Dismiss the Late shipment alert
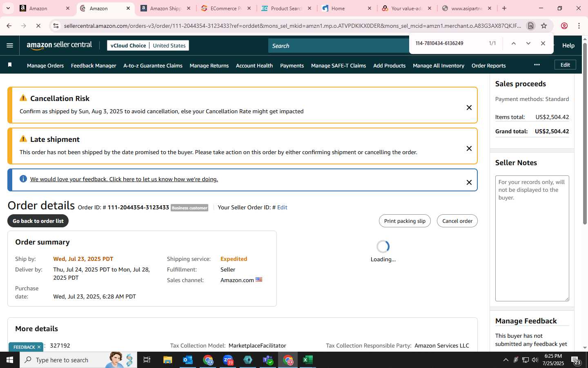Screen dimensions: 588x368 tap(469, 148)
